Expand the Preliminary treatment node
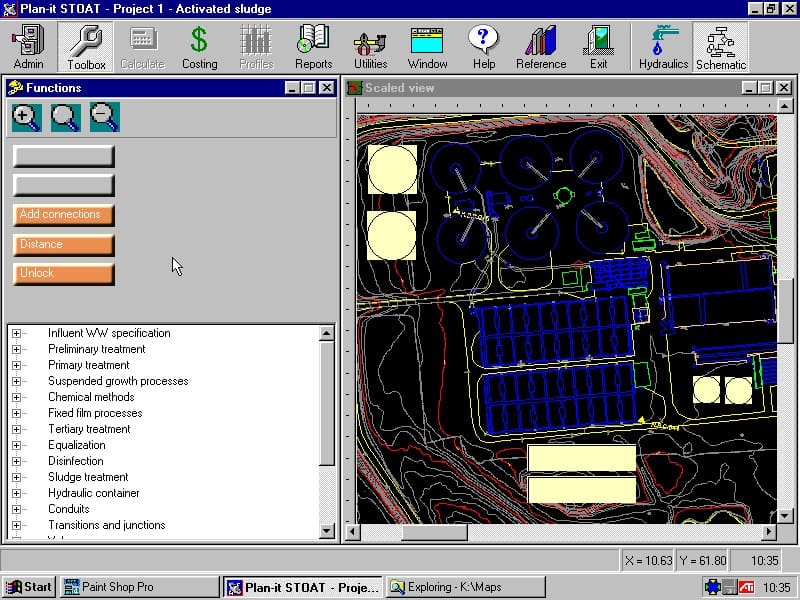 coord(16,349)
